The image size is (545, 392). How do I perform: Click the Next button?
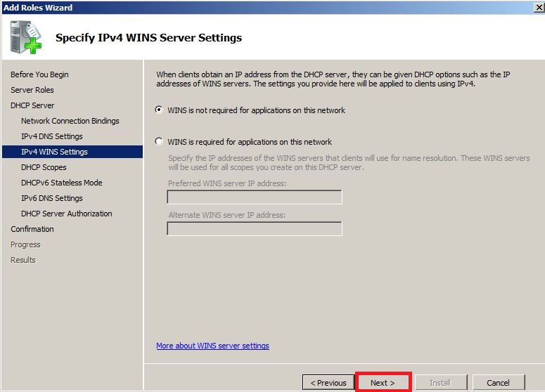click(x=383, y=383)
